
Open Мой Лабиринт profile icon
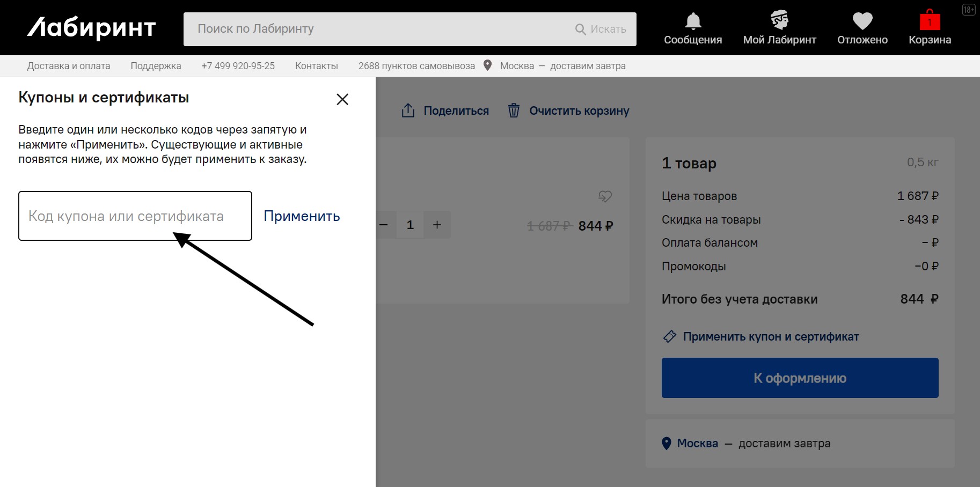click(779, 20)
